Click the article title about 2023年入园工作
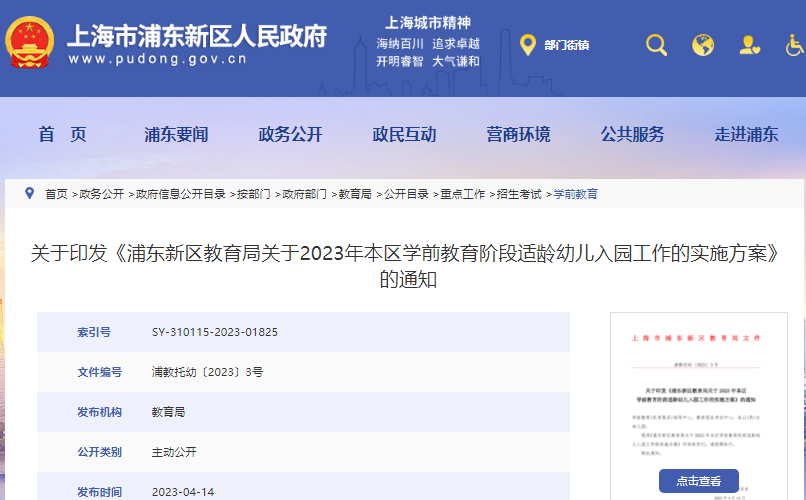806x500 pixels. (x=407, y=266)
